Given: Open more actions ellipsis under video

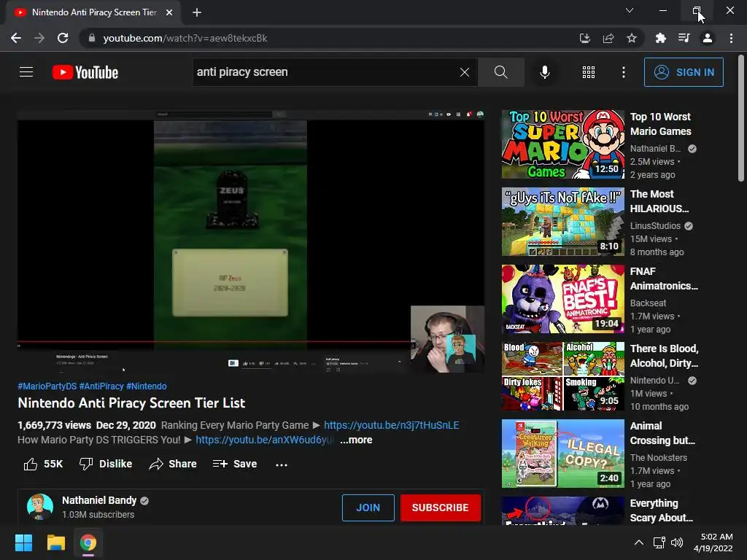Looking at the screenshot, I should [x=282, y=464].
